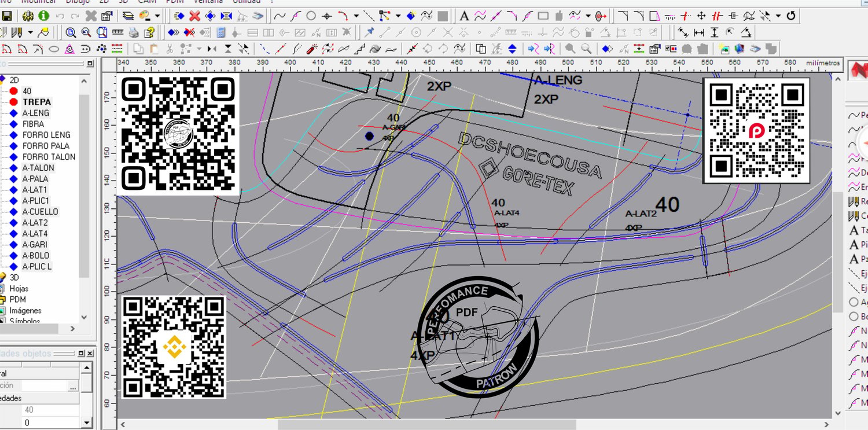Image resolution: width=868 pixels, height=430 pixels.
Task: Toggle the blue diamond beside A-LENG
Action: 14,113
